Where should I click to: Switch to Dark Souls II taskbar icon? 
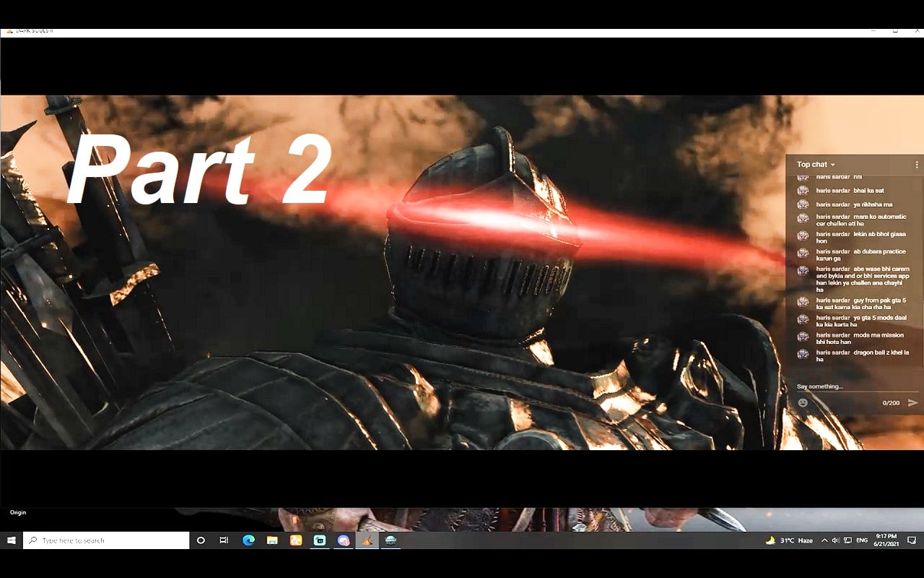(367, 540)
